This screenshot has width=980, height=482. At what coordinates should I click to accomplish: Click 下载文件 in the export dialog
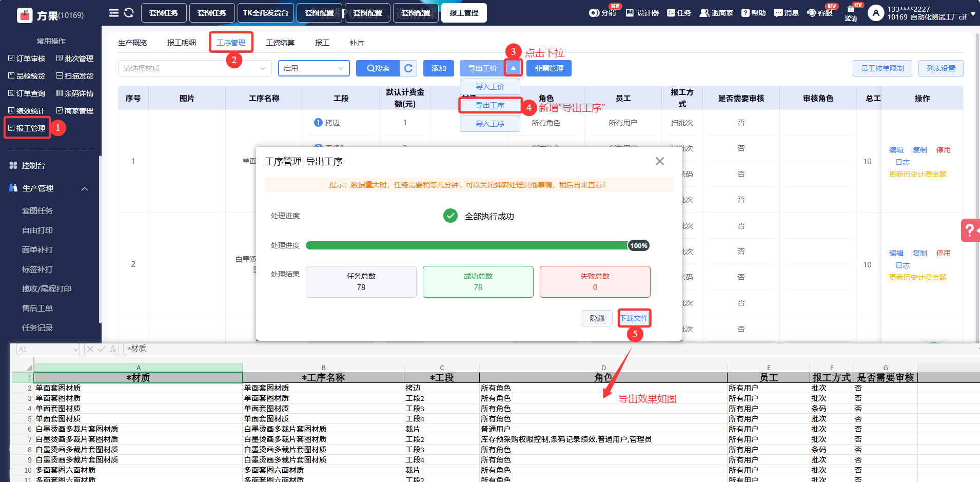[x=634, y=318]
